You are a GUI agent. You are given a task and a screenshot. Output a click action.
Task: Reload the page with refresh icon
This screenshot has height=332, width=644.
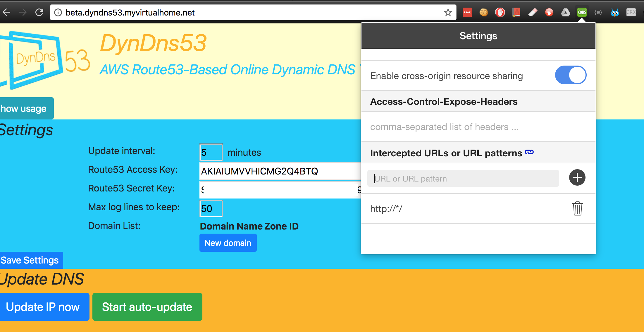click(x=39, y=12)
